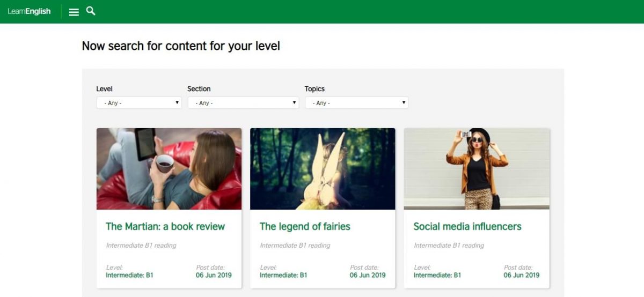Click Intermediate: B1 level under The Martian
This screenshot has width=644, height=297.
(129, 275)
